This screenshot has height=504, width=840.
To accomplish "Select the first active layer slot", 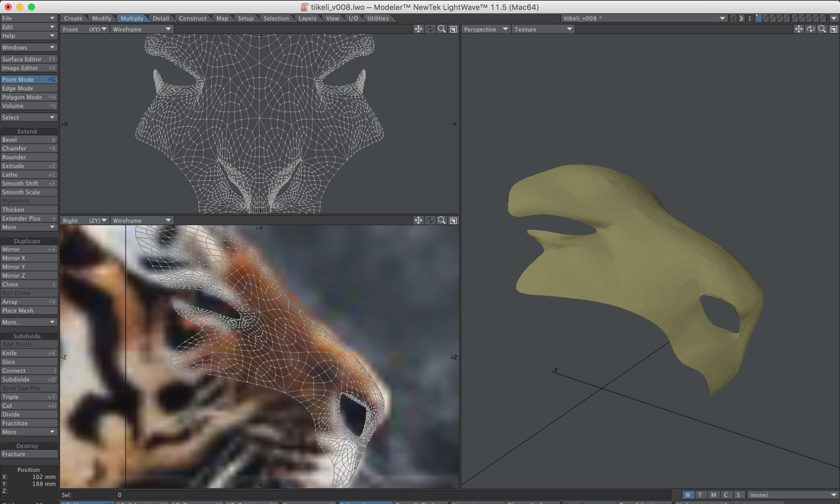I will point(758,18).
